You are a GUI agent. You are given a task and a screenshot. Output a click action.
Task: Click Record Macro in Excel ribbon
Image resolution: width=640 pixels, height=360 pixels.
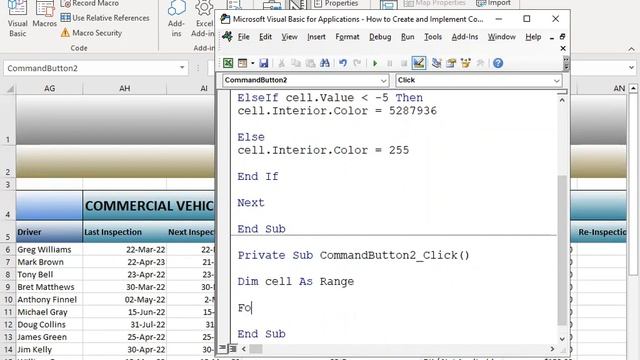pyautogui.click(x=91, y=4)
